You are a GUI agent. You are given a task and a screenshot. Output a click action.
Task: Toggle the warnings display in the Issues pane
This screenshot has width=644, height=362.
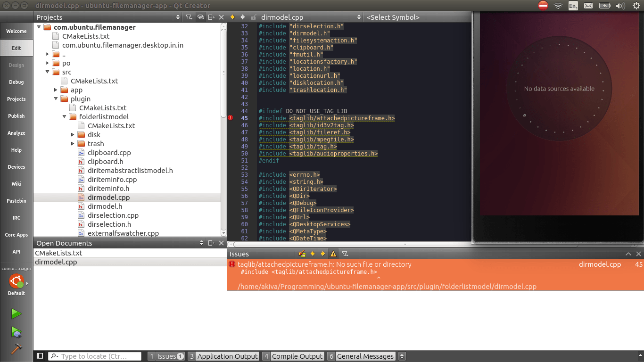coord(333,254)
